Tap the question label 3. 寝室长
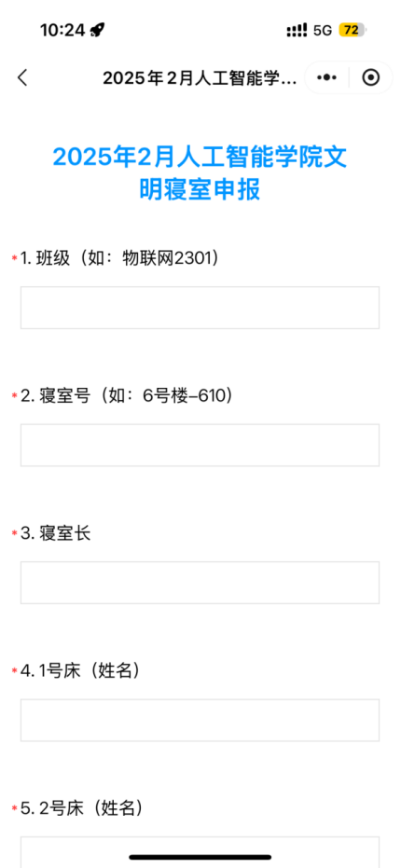Screen dimensions: 401x868 point(55,533)
